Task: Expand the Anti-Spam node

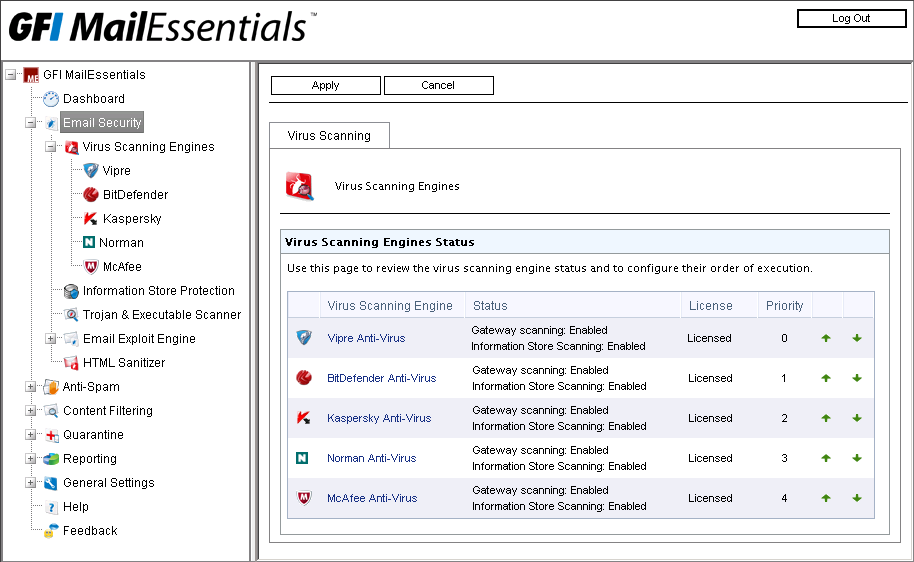Action: [30, 387]
